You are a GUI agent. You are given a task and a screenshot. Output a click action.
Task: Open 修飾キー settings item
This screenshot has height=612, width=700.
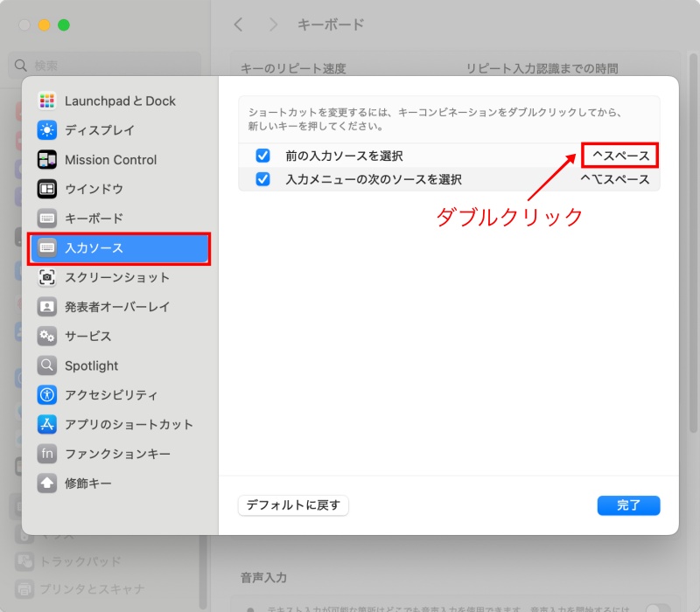87,483
